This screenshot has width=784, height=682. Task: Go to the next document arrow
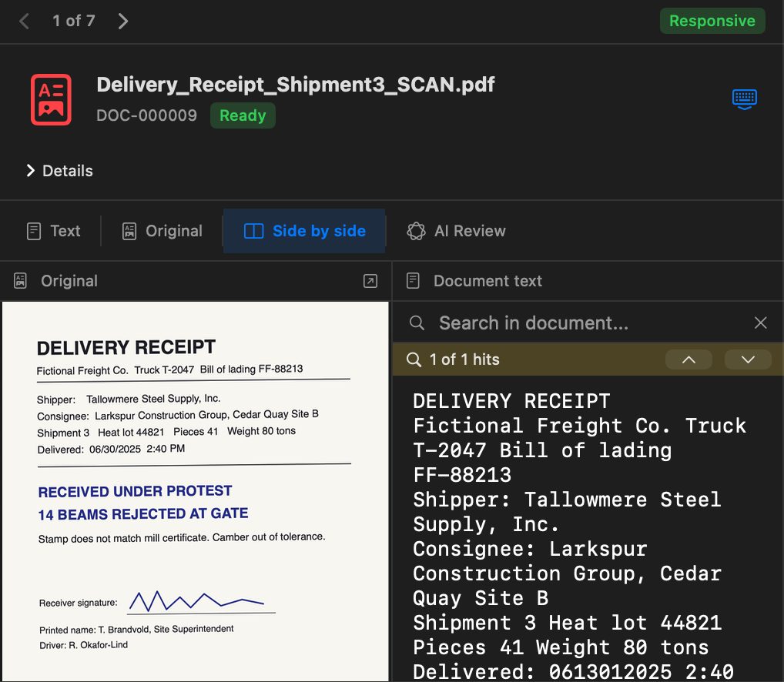pos(123,21)
